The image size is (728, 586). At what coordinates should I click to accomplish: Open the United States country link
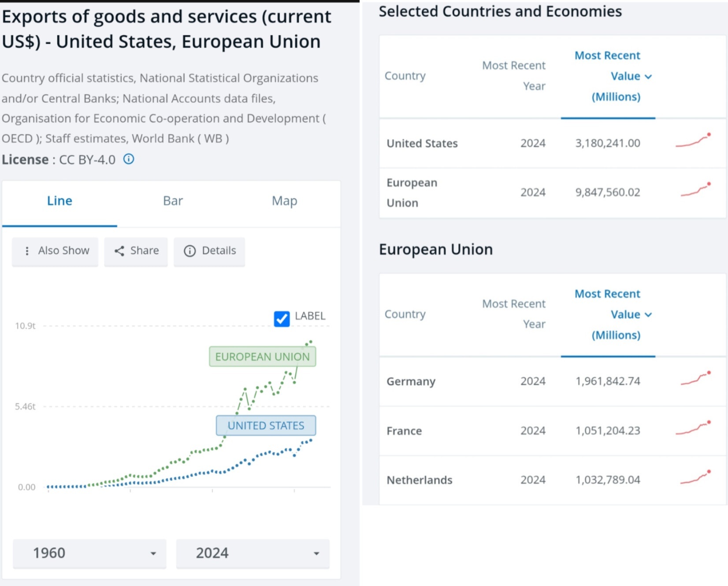pos(422,143)
